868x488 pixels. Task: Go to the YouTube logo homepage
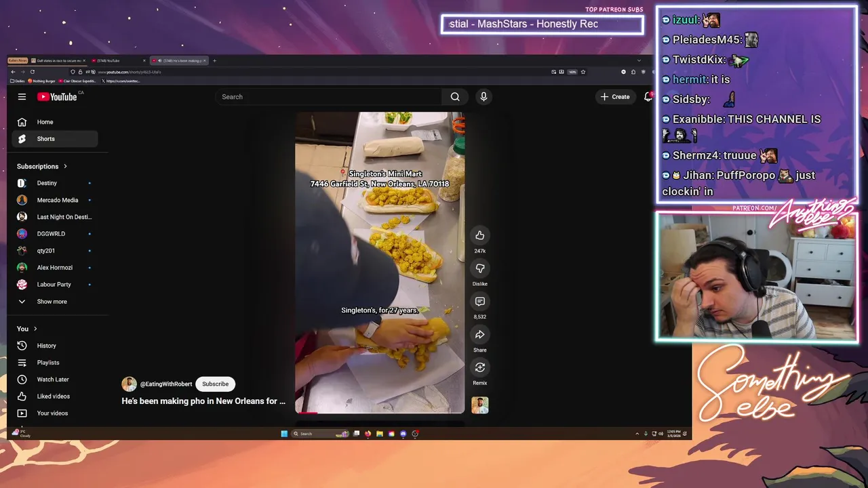(x=57, y=97)
